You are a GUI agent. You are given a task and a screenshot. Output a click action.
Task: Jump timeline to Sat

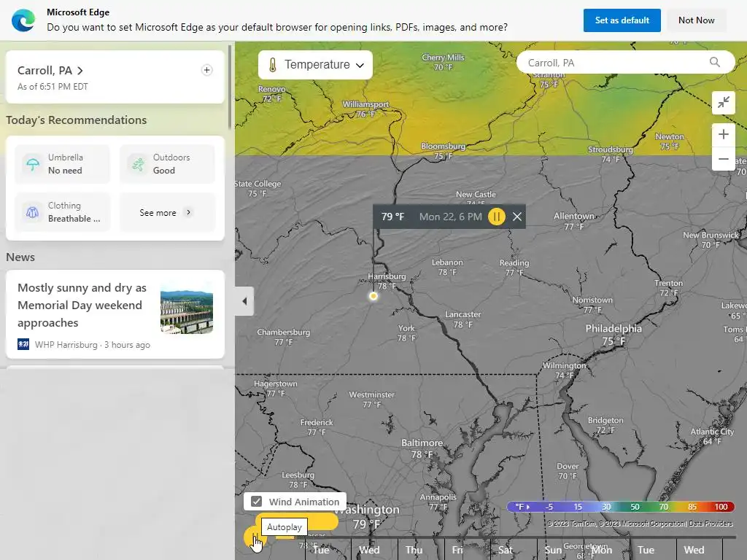(x=505, y=550)
